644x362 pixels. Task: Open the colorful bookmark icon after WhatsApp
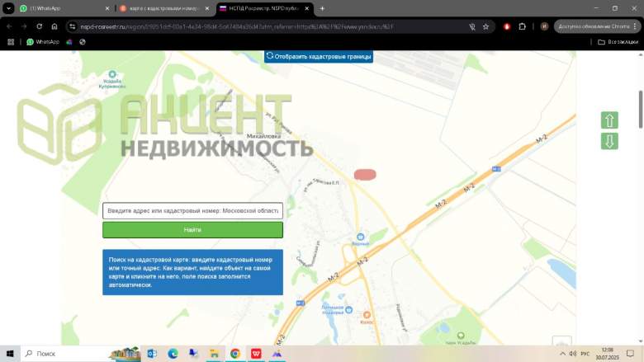coord(69,42)
